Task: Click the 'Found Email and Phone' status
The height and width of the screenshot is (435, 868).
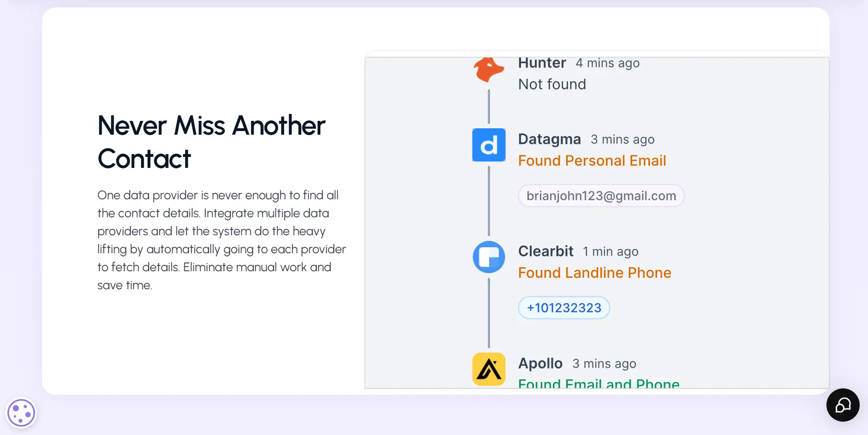Action: coord(599,383)
